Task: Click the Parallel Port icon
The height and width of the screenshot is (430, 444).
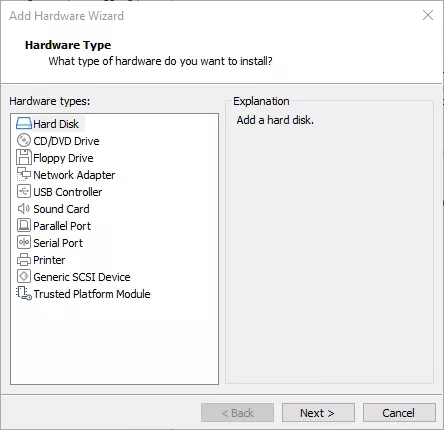Action: 24,225
